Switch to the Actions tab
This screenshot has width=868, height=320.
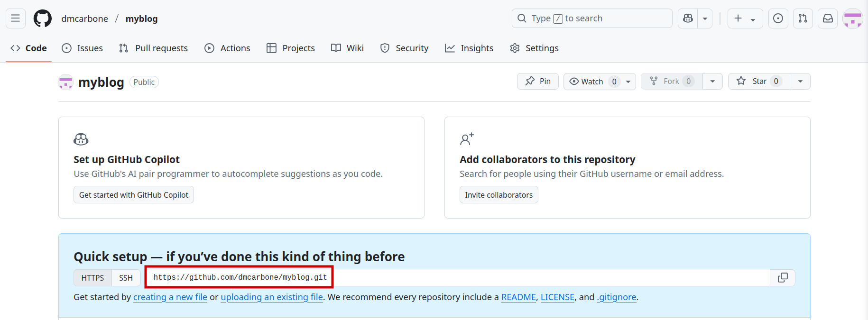pos(228,48)
